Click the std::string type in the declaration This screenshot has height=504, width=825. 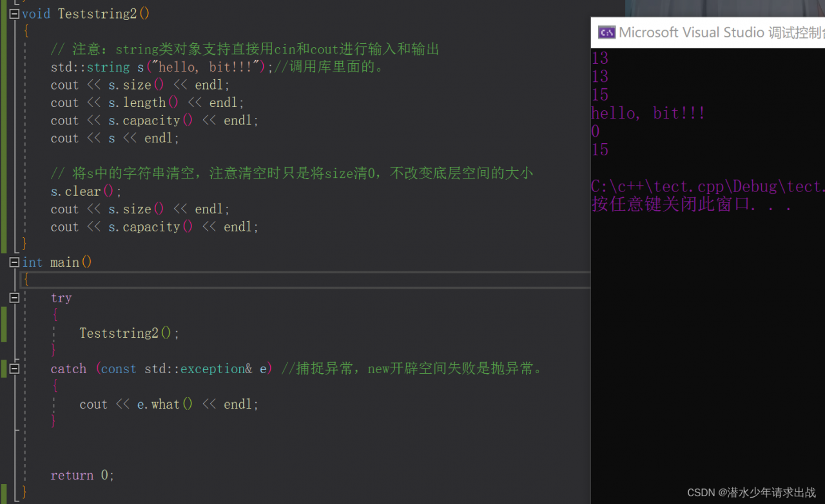click(x=90, y=67)
